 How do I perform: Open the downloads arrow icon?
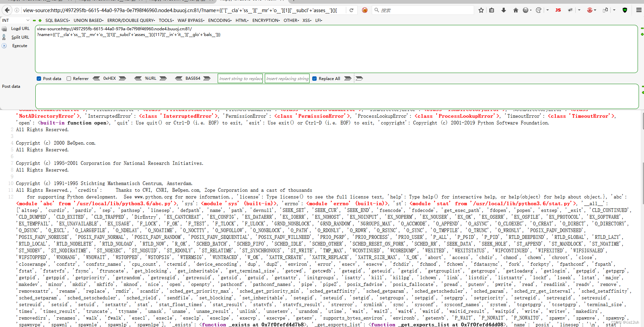(504, 10)
